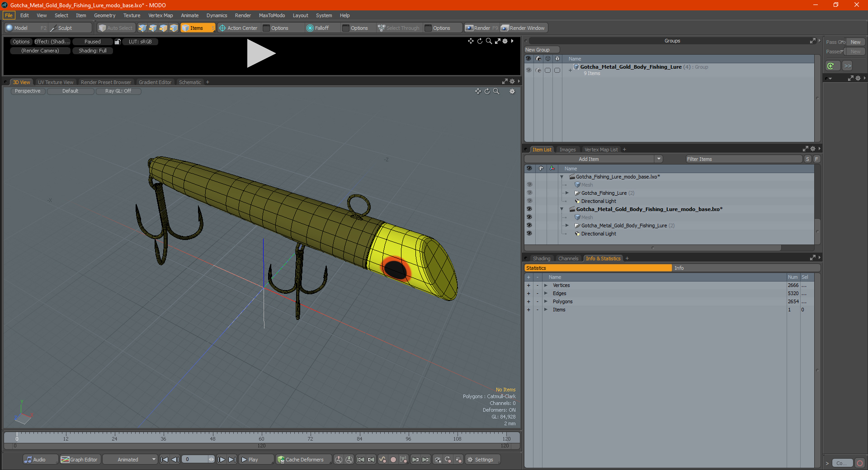Click the record keyframe dot icon
The height and width of the screenshot is (470, 868).
(393, 460)
